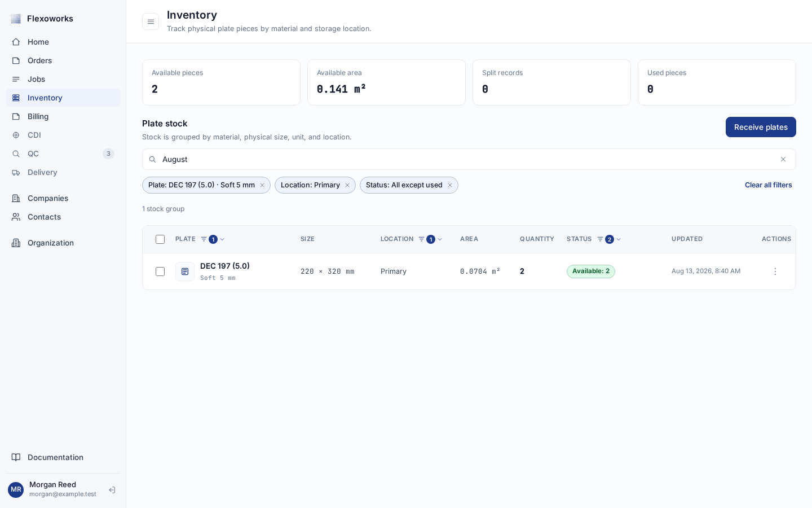812x508 pixels.
Task: Open the Companies building icon
Action: tap(16, 198)
